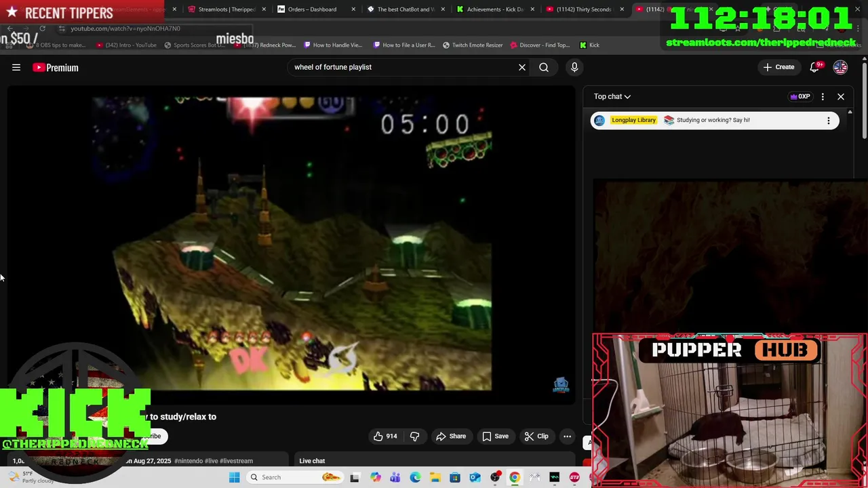Image resolution: width=868 pixels, height=488 pixels.
Task: Open the GT3 app in the taskbar
Action: [574, 477]
